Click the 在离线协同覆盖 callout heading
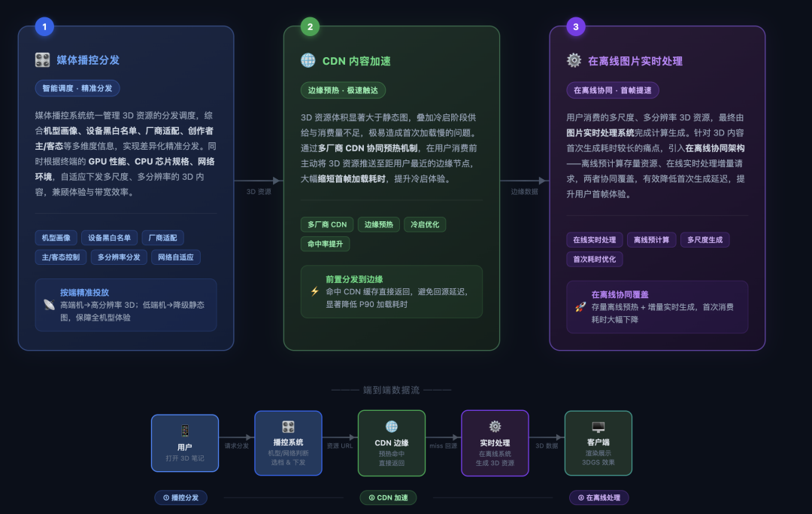This screenshot has width=812, height=514. pyautogui.click(x=620, y=294)
